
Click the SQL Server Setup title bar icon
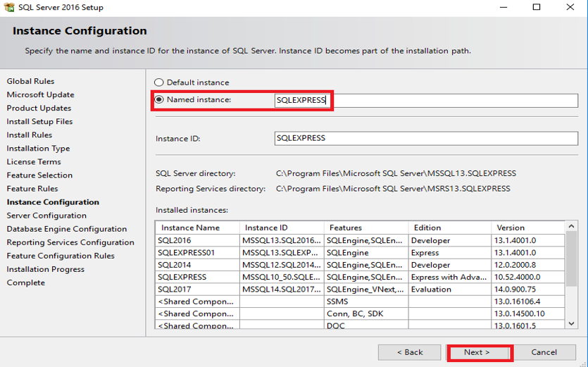(x=9, y=8)
